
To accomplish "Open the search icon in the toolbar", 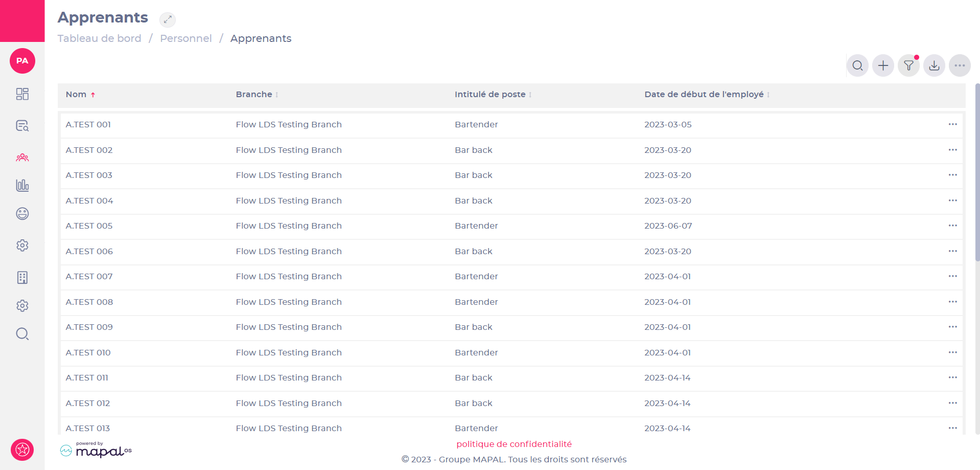I will (857, 65).
